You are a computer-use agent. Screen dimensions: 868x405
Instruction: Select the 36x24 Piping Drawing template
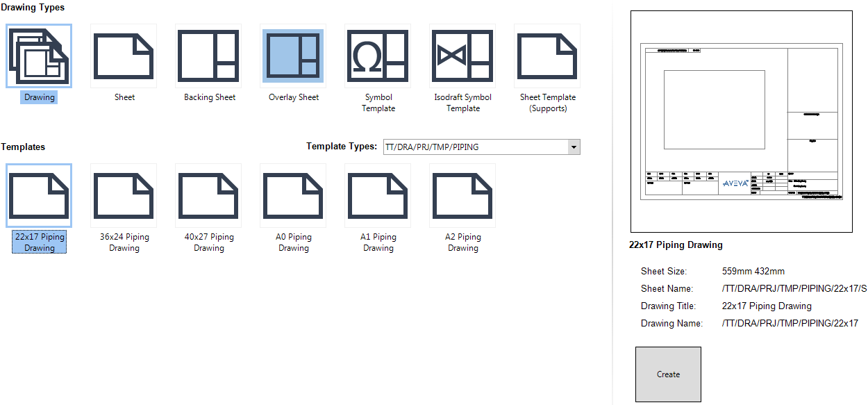(124, 195)
